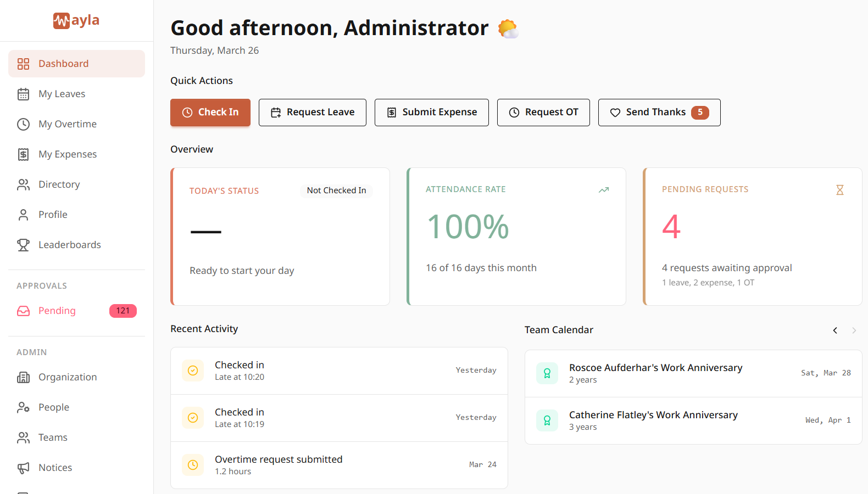Click the Request Leave button
This screenshot has width=868, height=494.
tap(313, 113)
